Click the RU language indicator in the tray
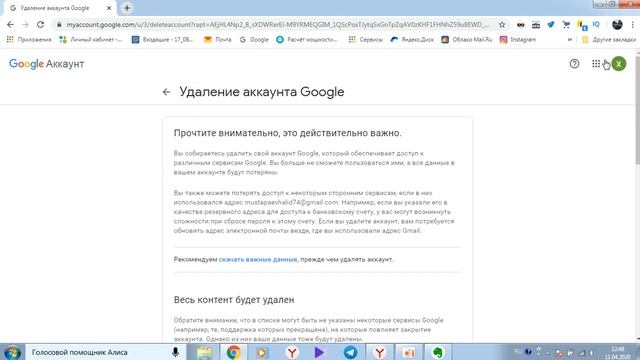The width and height of the screenshot is (640, 360). point(518,351)
